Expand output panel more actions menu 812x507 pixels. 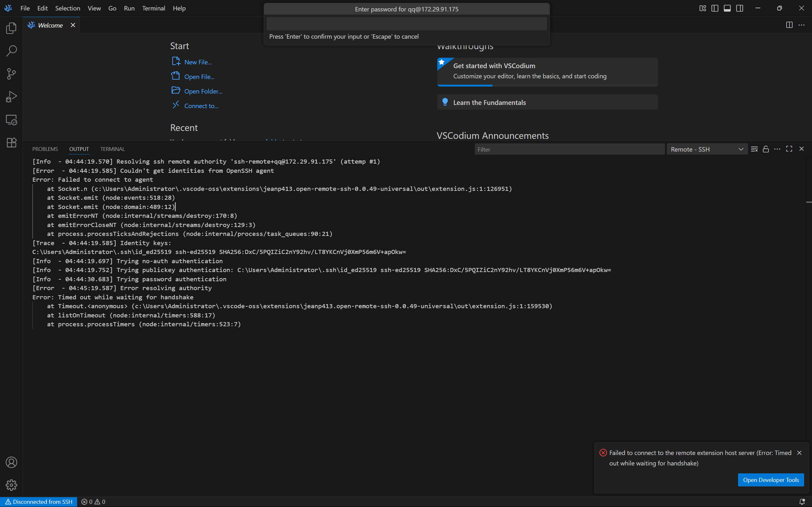[x=777, y=149]
